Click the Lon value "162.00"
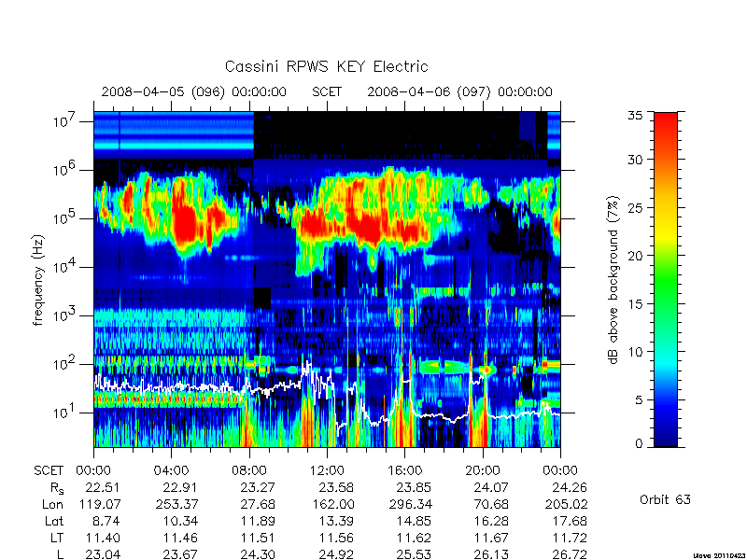 pyautogui.click(x=332, y=504)
